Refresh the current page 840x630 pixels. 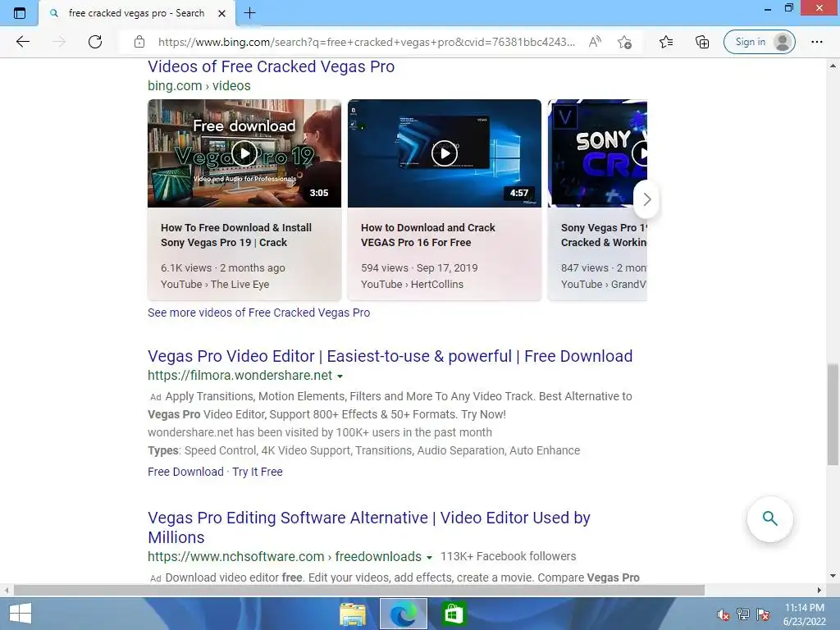point(95,42)
